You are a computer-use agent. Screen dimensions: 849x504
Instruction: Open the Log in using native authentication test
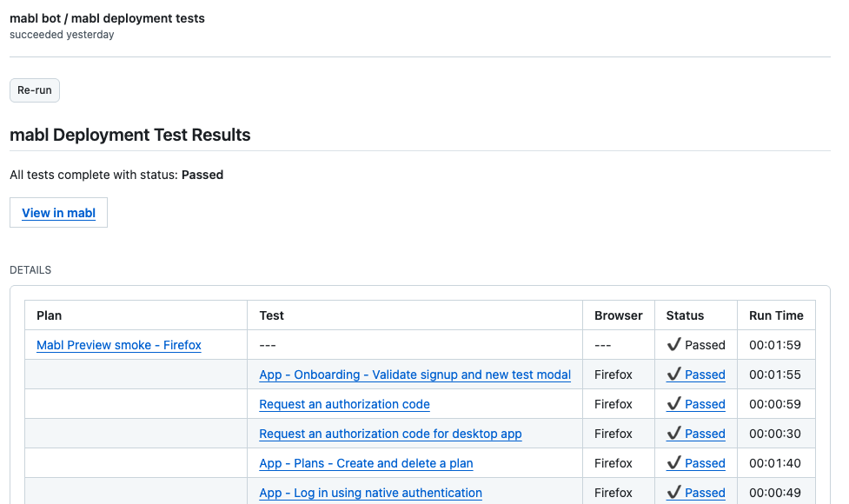pyautogui.click(x=370, y=493)
